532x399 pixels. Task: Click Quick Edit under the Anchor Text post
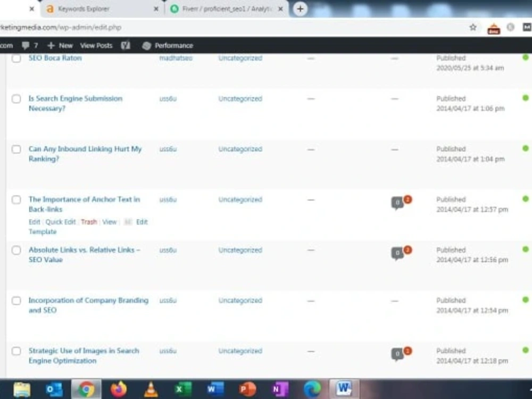click(61, 222)
